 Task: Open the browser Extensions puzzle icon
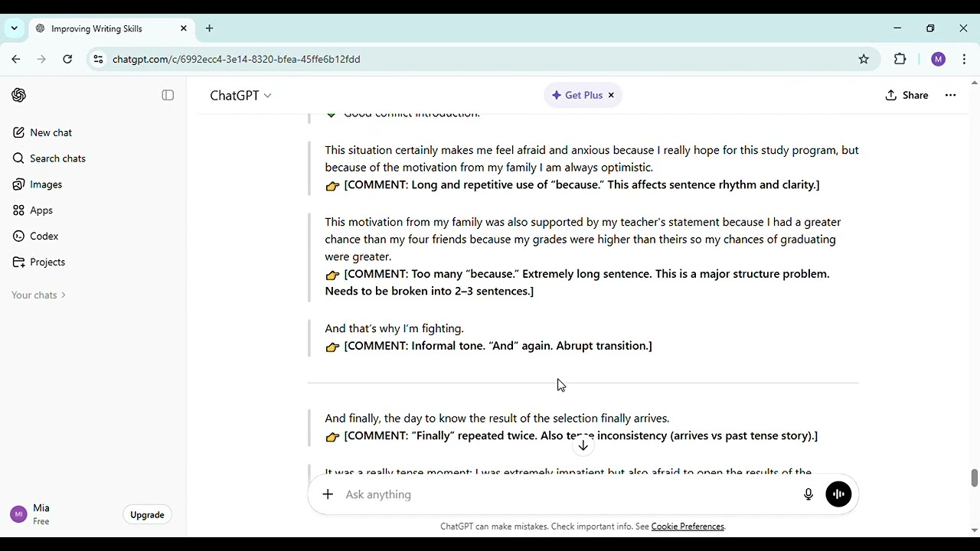click(x=900, y=59)
